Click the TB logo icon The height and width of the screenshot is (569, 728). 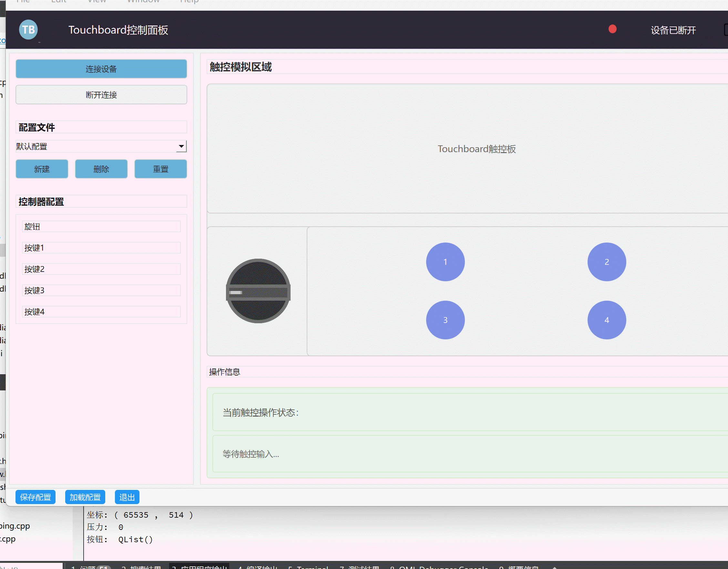tap(28, 30)
